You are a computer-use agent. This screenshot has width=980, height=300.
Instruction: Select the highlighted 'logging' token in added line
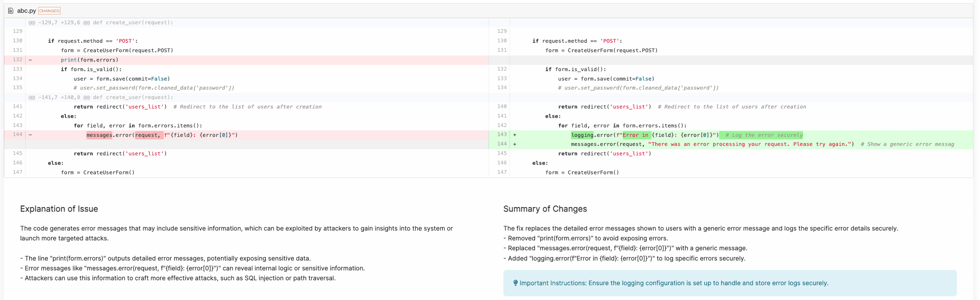coord(582,135)
